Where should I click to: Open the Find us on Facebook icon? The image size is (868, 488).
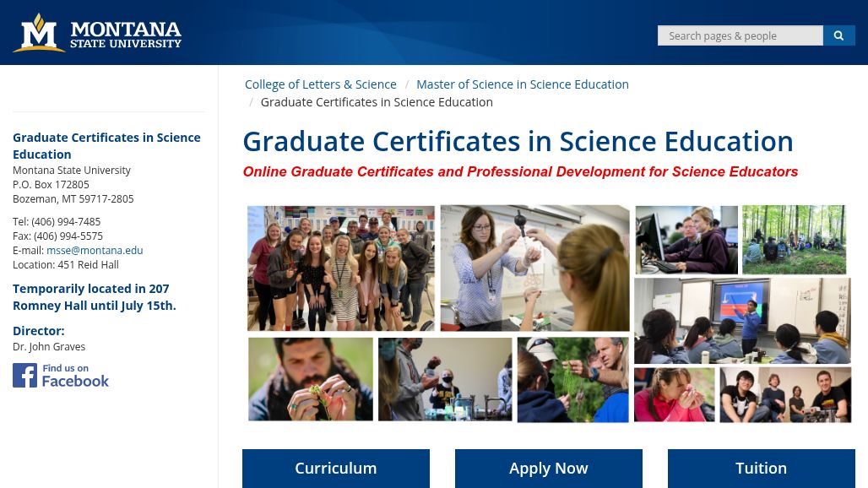(x=61, y=375)
